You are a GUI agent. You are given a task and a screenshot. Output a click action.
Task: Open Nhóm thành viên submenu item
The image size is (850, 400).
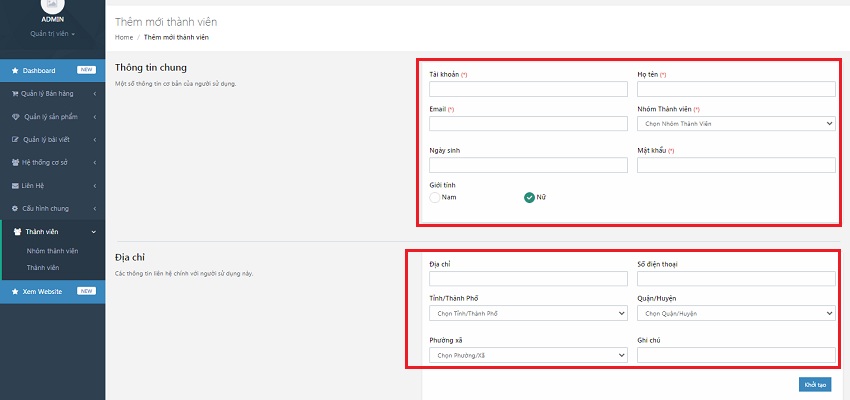pos(52,250)
